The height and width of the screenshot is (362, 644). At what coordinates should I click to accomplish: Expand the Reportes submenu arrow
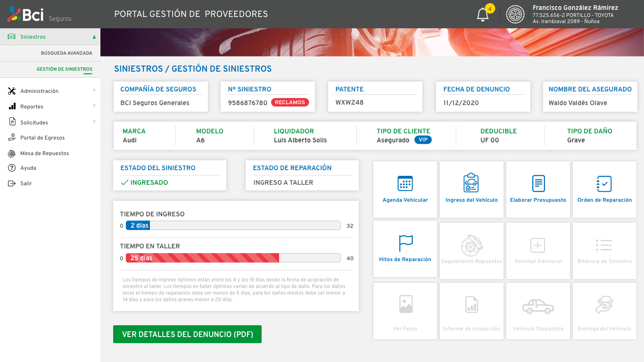click(94, 106)
